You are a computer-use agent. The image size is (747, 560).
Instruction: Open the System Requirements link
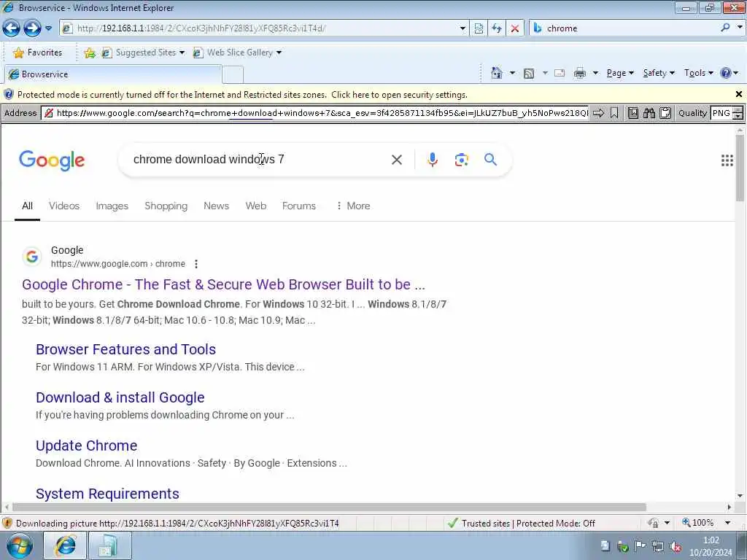(x=107, y=494)
